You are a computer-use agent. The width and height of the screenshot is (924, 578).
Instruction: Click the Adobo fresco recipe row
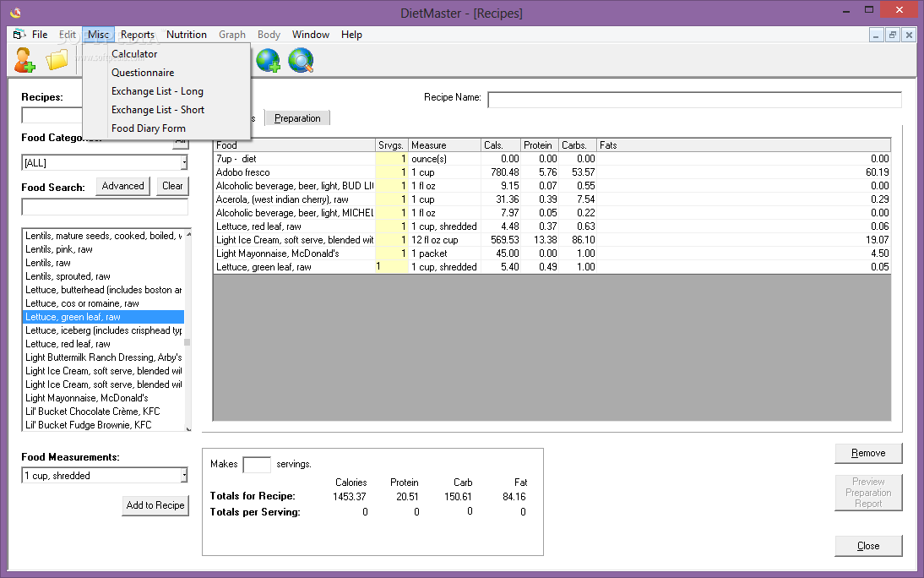(x=552, y=173)
